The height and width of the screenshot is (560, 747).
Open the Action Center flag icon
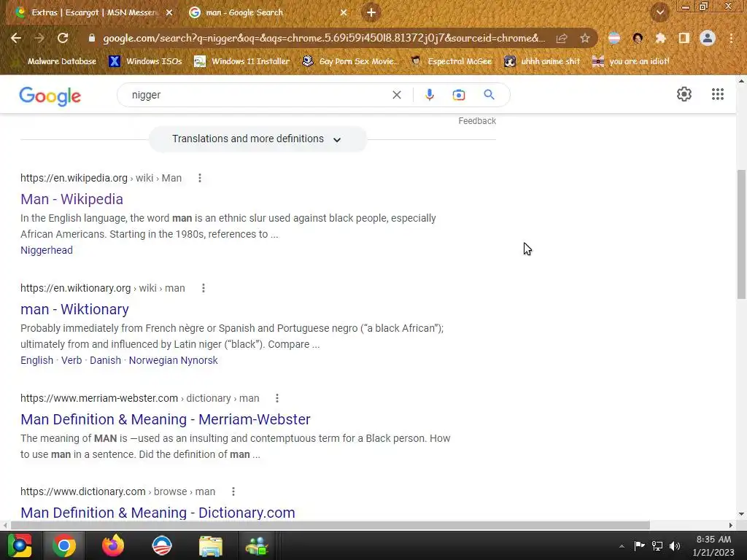(x=639, y=546)
